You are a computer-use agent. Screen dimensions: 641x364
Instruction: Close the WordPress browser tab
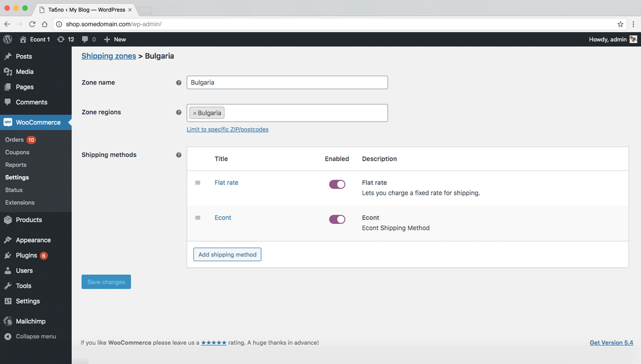[x=130, y=10]
